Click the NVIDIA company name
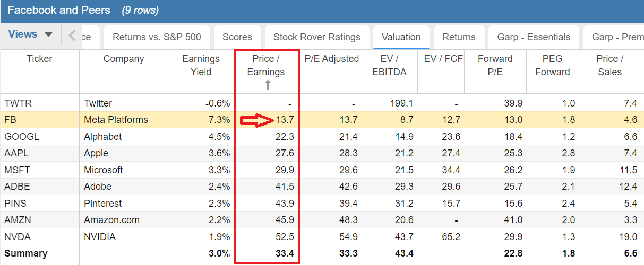Screen dimensions: 644x265 click(x=100, y=237)
